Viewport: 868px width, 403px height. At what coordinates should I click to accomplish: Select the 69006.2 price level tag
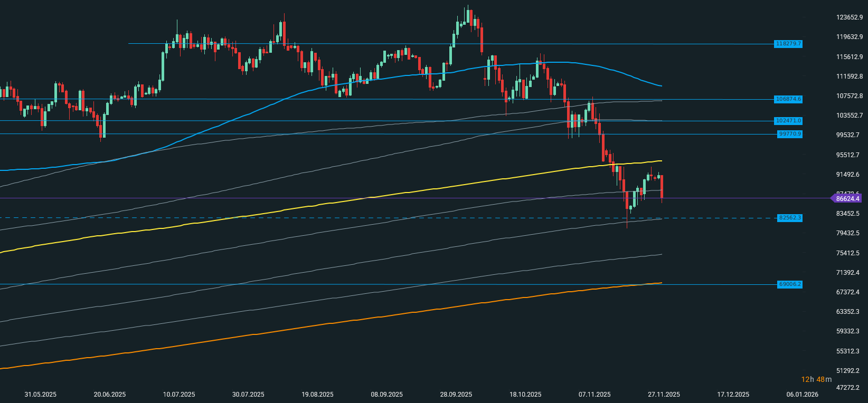[x=790, y=284]
